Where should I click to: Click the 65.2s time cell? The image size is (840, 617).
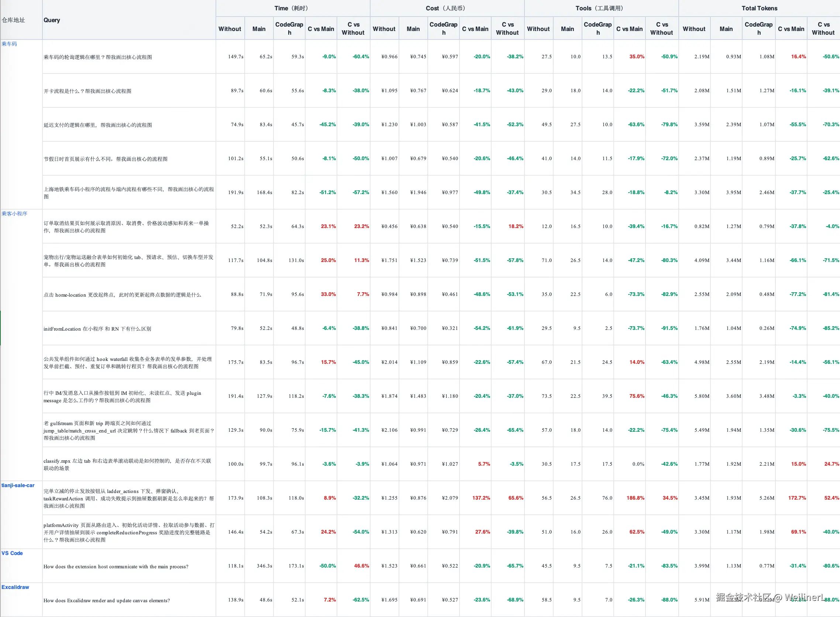(266, 57)
